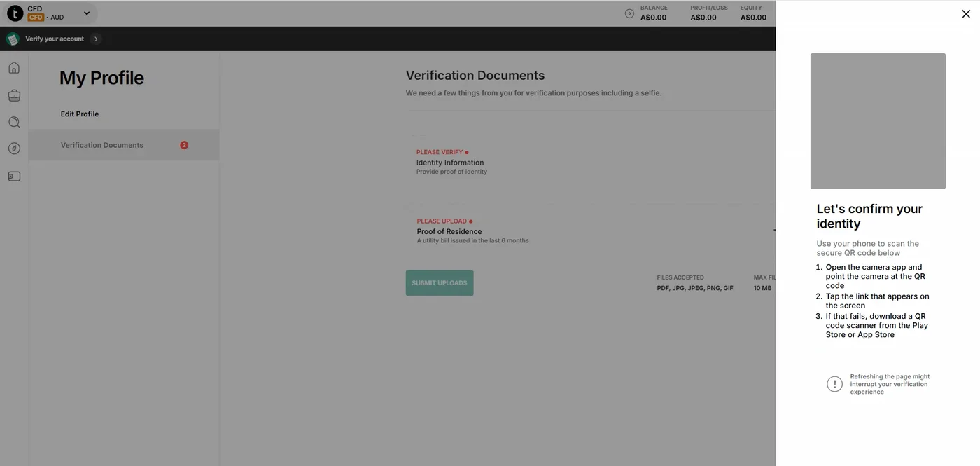Click the balance expand arrow icon
Viewport: 980px width, 466px height.
pyautogui.click(x=629, y=13)
